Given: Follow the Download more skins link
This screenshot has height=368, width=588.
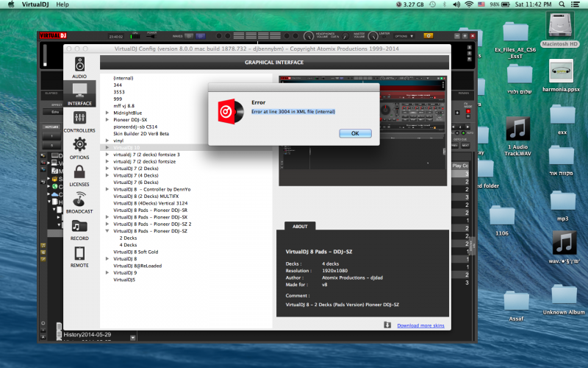Looking at the screenshot, I should [x=420, y=325].
